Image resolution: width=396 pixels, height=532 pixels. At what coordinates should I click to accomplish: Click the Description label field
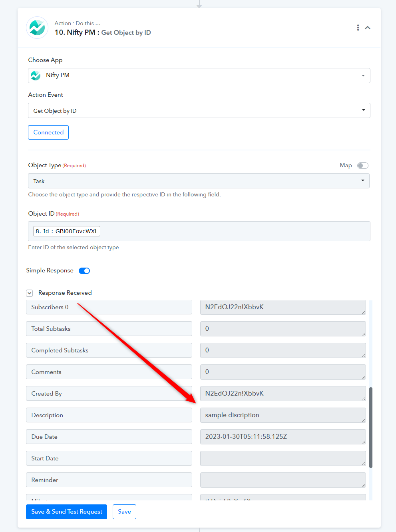[x=109, y=415]
